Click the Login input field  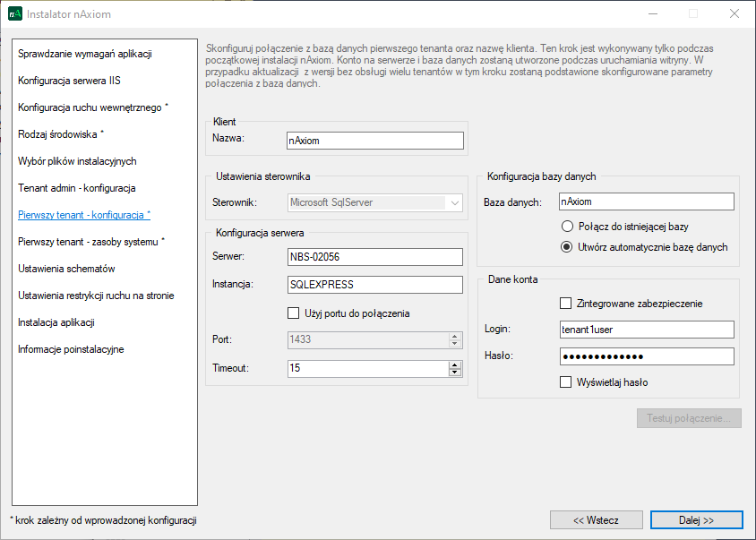pyautogui.click(x=647, y=330)
